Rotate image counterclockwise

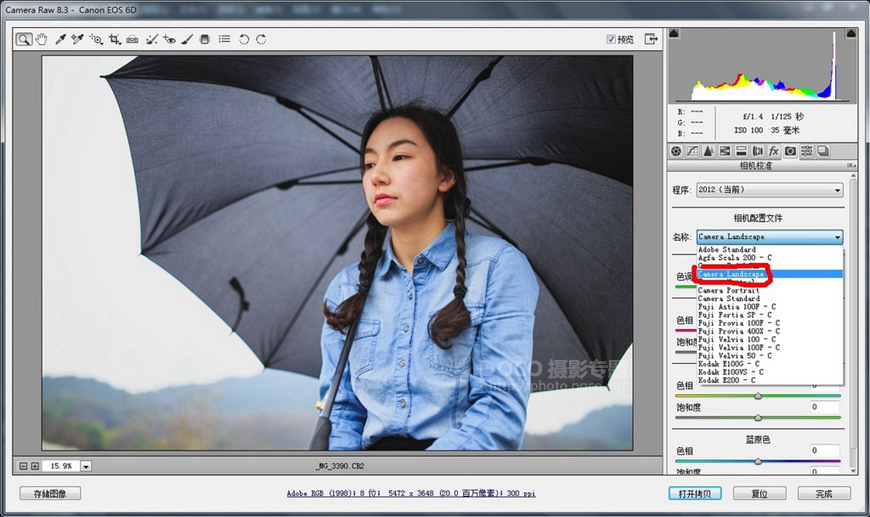244,39
